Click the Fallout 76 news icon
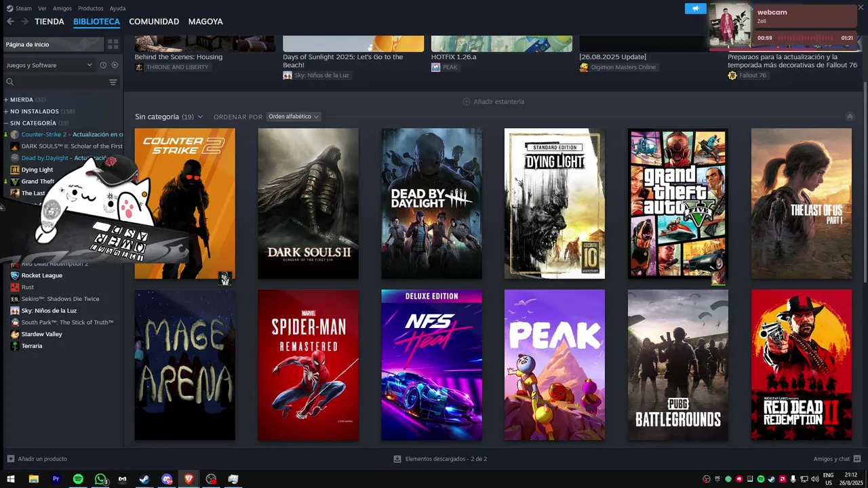Screen dimensions: 868x488 732,75
